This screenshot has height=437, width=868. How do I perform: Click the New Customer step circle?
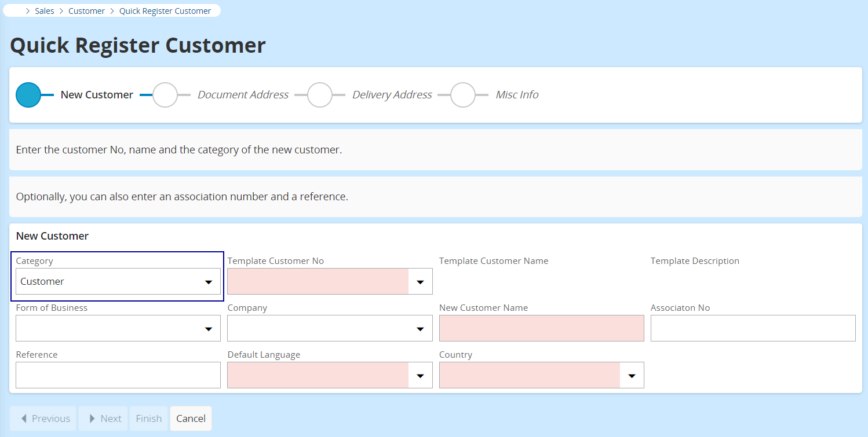[x=28, y=95]
